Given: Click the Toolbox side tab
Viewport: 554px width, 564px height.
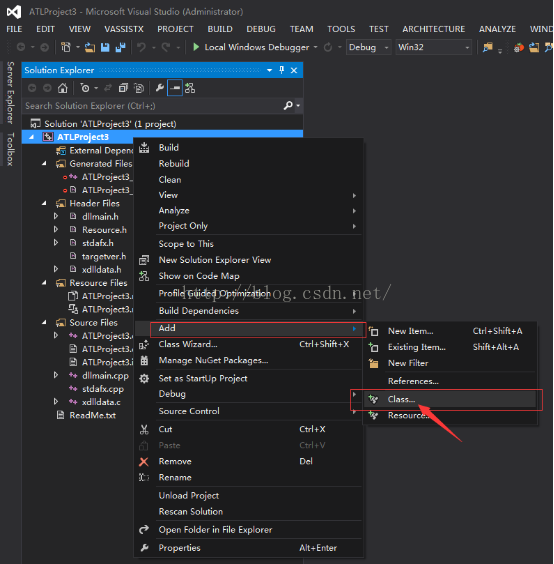Looking at the screenshot, I should (x=10, y=149).
